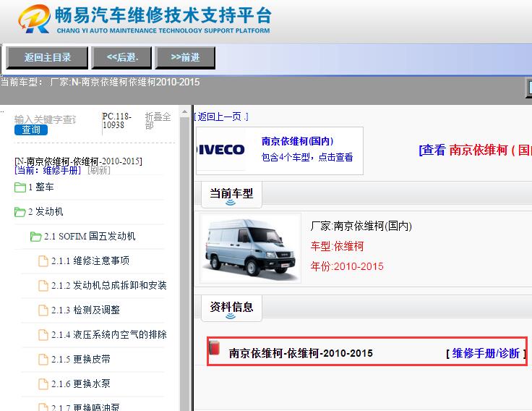Click the left panel vertical scrollbar track
Viewport: 532px width, 411px height.
184,265
